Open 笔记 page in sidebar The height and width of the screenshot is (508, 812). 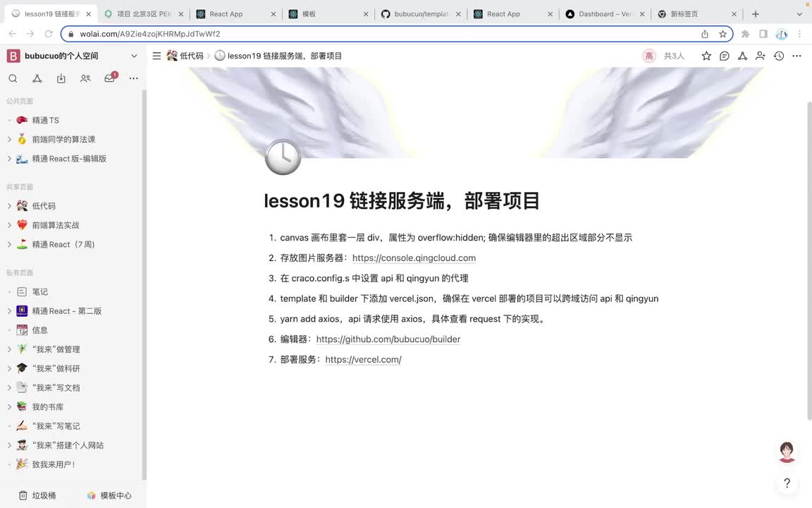[x=40, y=291]
